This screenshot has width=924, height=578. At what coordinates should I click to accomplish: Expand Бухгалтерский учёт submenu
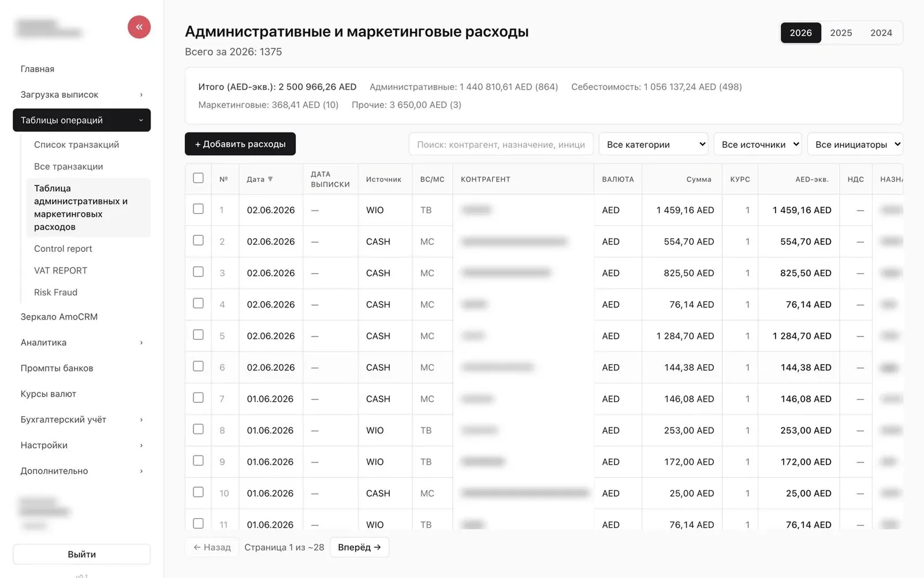[81, 420]
